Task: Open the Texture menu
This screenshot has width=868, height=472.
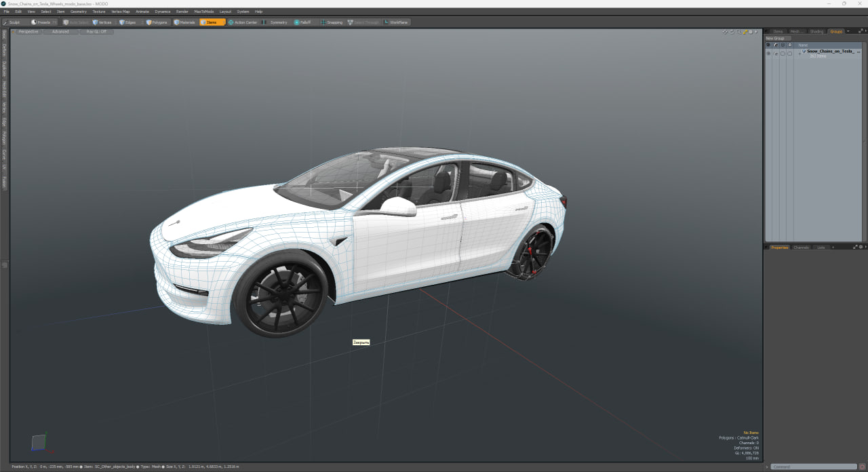Action: pos(99,12)
